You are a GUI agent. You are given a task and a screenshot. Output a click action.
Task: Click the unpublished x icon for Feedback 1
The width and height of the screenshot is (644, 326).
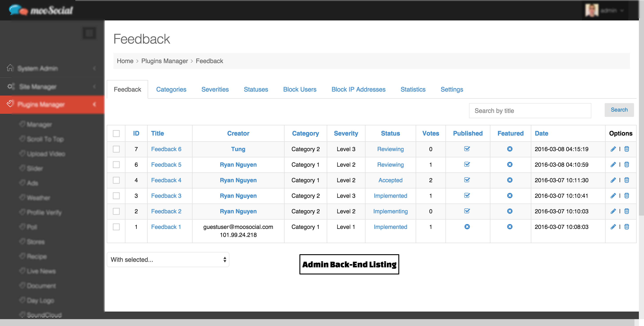tap(467, 226)
